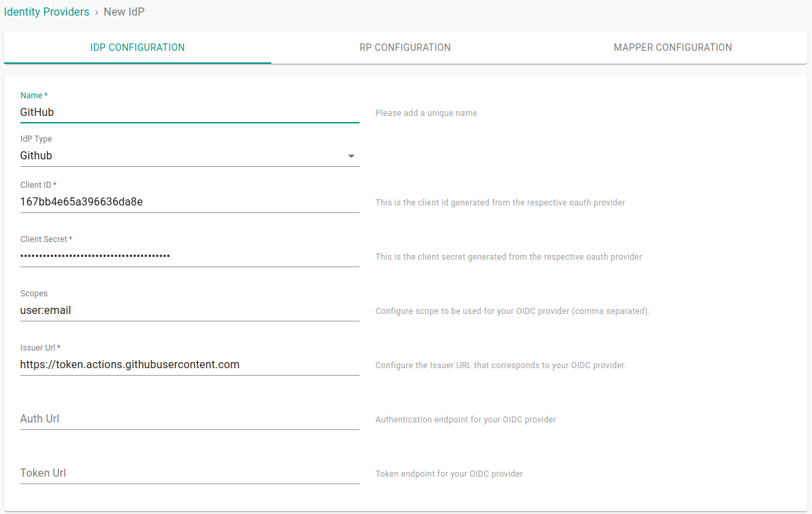Switch to the IDP CONFIGURATION tab
Image resolution: width=812 pixels, height=514 pixels.
pos(137,47)
